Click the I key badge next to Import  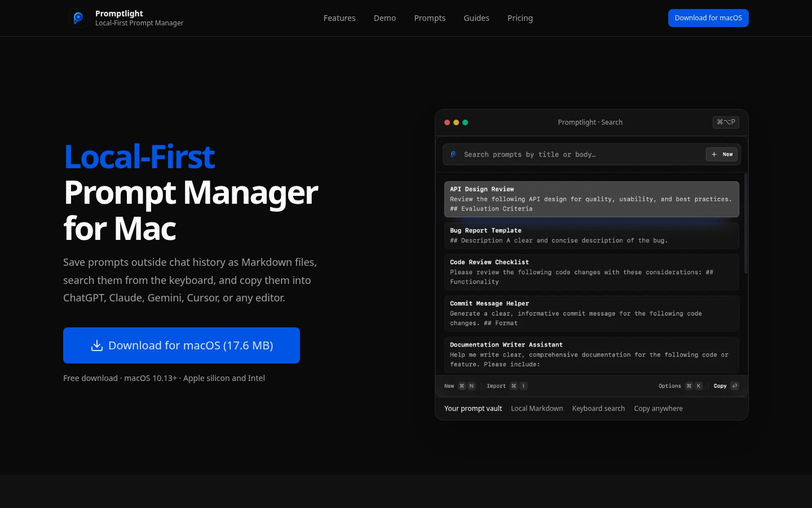[523, 386]
